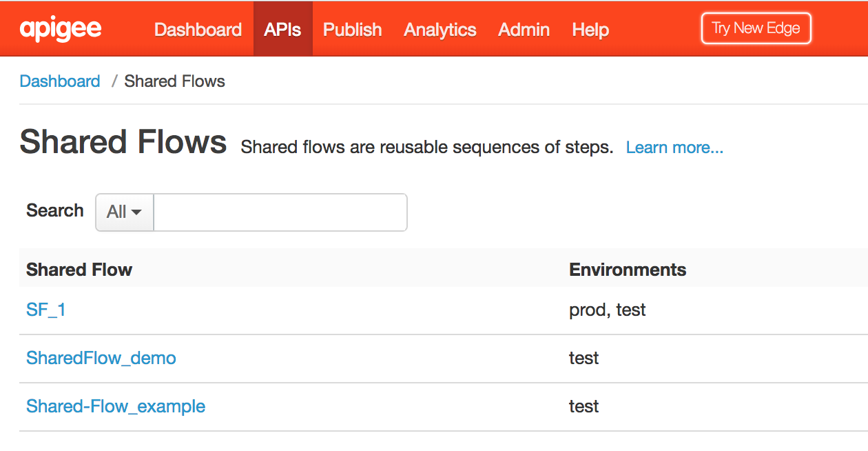The image size is (868, 451).
Task: Click the Shared Flows breadcrumb text
Action: (x=174, y=81)
